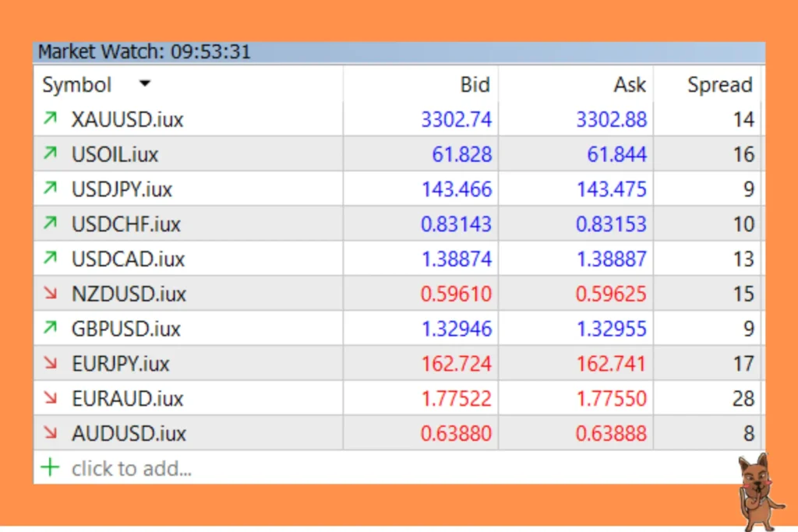Click the Spread column header
Viewport: 798px width, 532px height.
click(x=719, y=84)
